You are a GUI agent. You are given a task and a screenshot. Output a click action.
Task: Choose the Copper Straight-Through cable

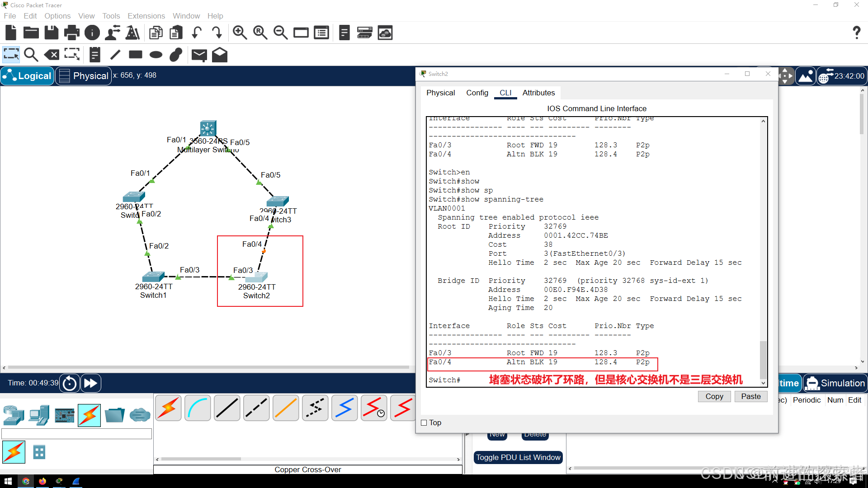point(227,408)
